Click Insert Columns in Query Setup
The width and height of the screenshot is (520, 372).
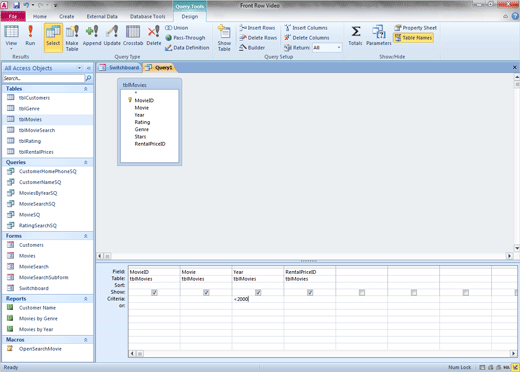pos(306,28)
